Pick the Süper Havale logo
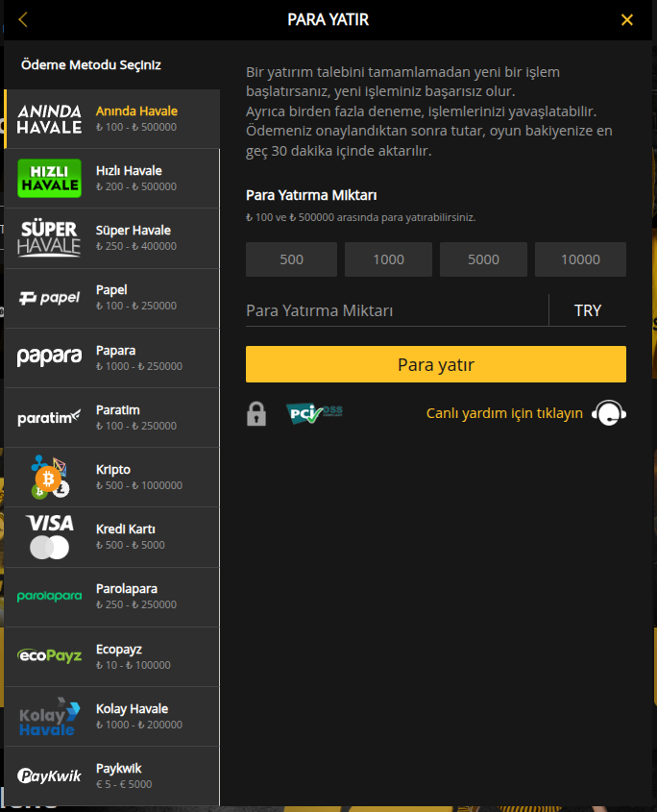 [49, 238]
